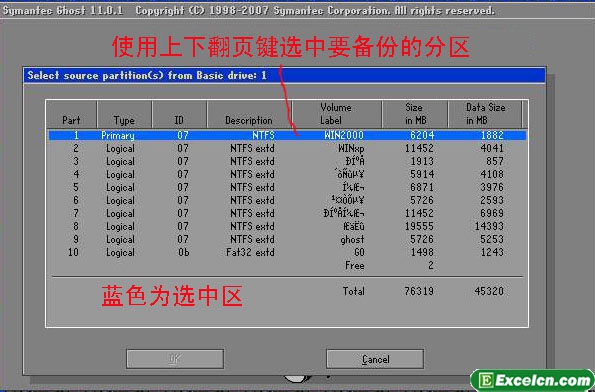Select partition 7 with size 11452
The width and height of the screenshot is (595, 392).
(x=287, y=213)
